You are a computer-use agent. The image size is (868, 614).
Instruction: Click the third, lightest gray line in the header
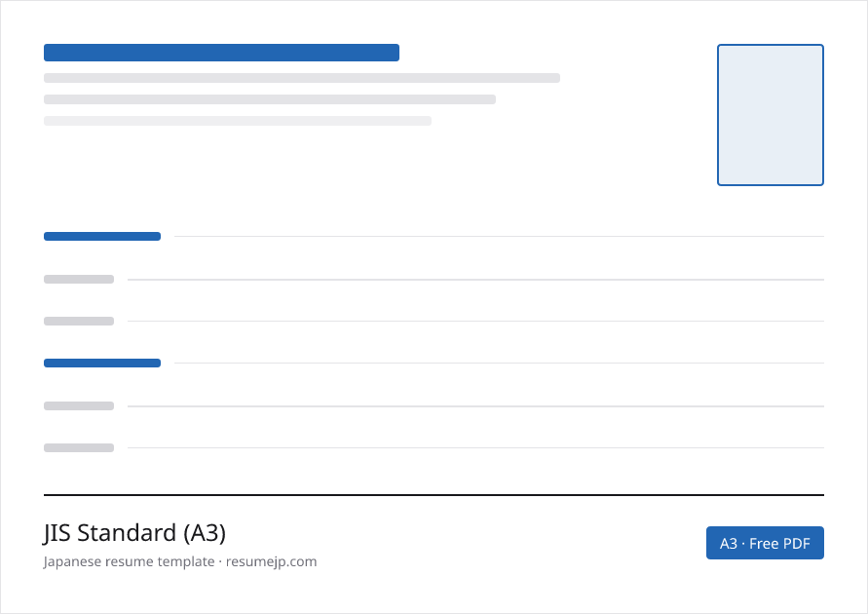tap(238, 121)
